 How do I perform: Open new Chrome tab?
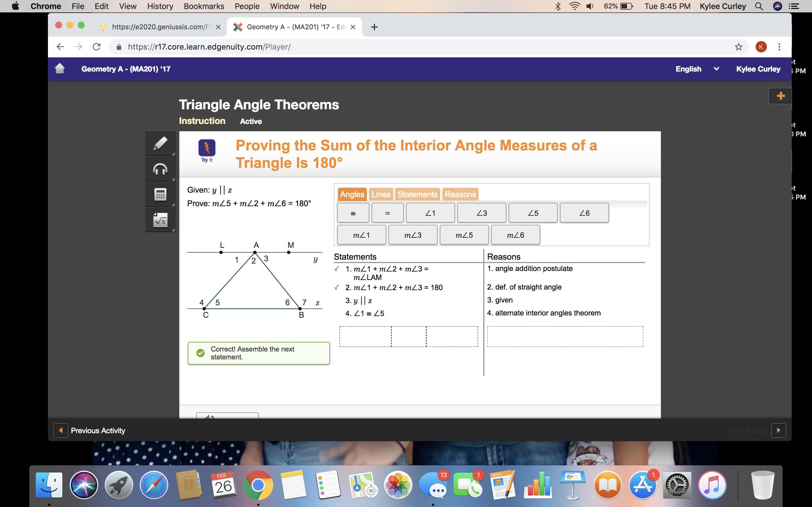point(374,27)
